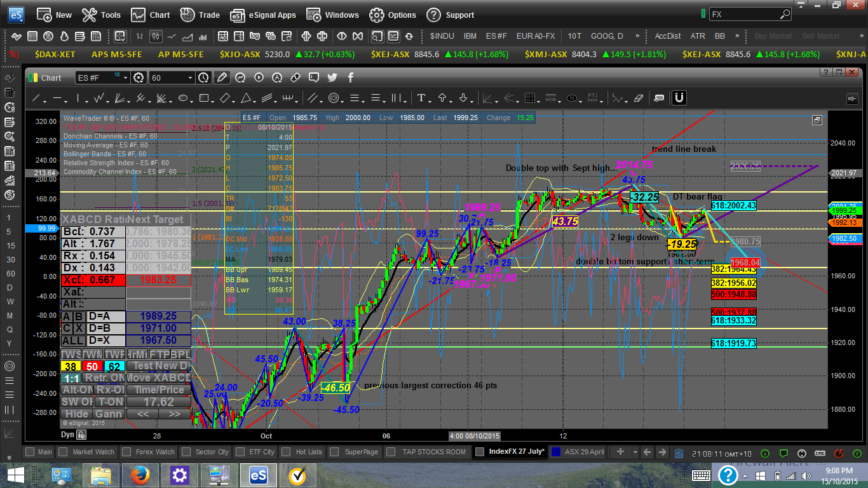The image size is (868, 488).
Task: Click the Gann button in WaveTrader panel
Action: [109, 414]
